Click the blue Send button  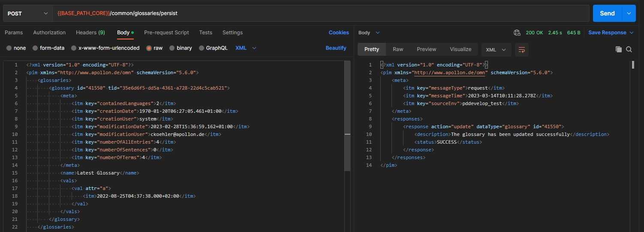click(x=607, y=13)
